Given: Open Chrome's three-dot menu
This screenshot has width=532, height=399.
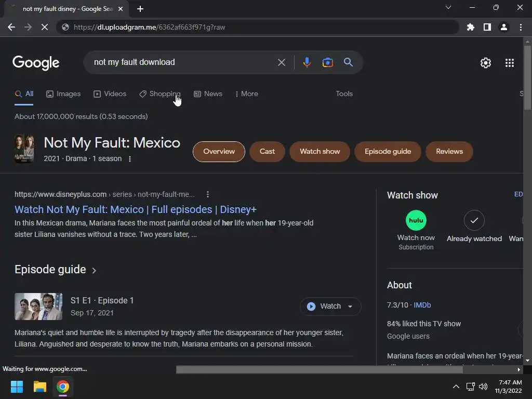Looking at the screenshot, I should pyautogui.click(x=521, y=27).
